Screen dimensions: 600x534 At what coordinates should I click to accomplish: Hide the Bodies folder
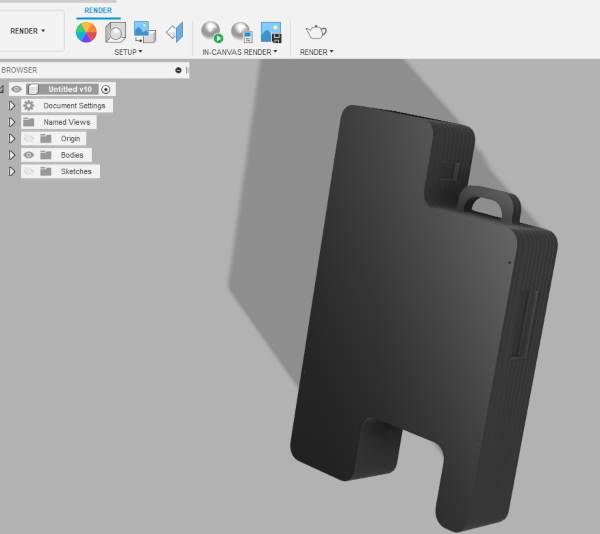coord(29,155)
